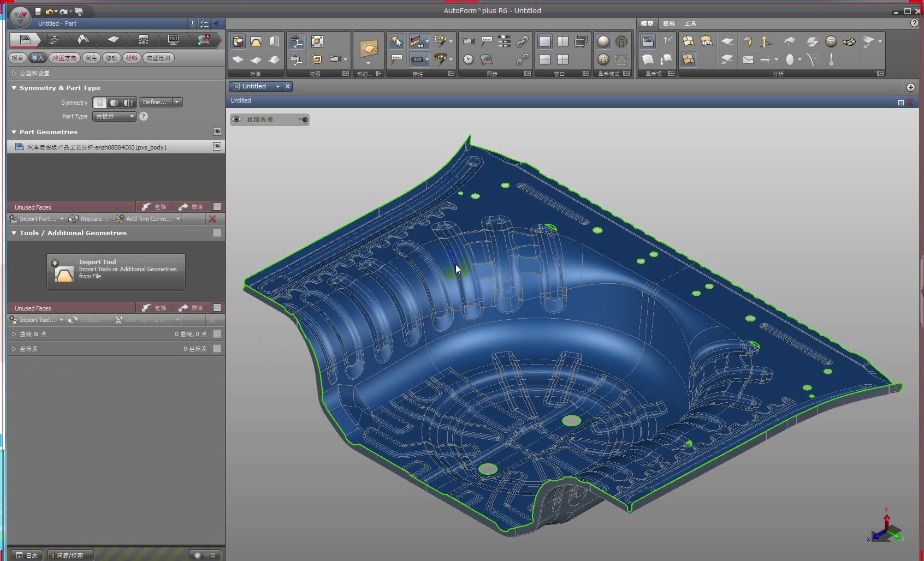Click the 问题/视图 button at bottom

pos(70,555)
